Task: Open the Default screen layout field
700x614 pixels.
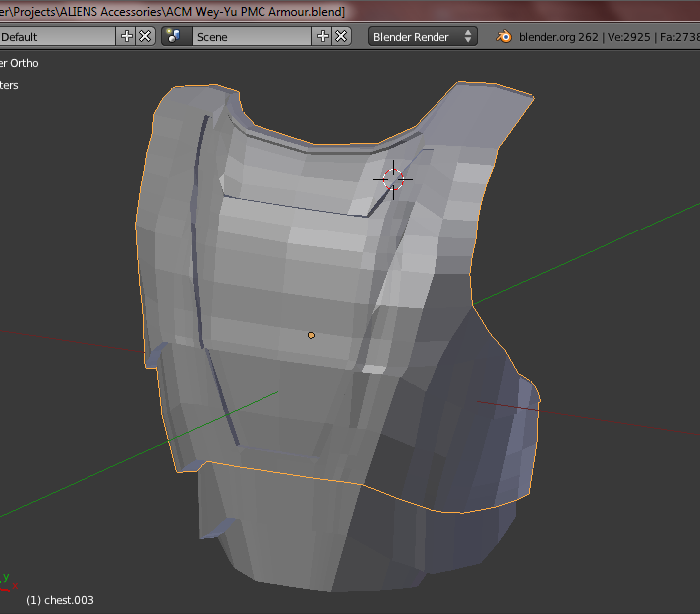Action: 58,36
